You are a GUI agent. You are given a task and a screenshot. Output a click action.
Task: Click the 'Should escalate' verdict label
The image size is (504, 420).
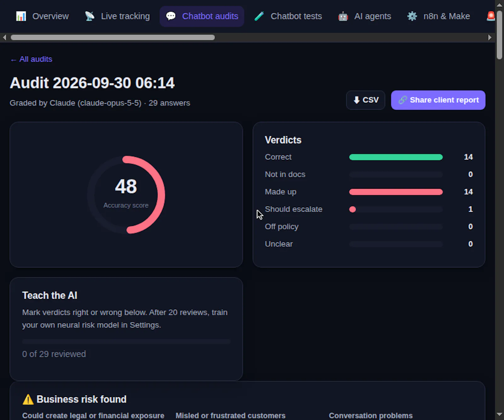pyautogui.click(x=294, y=209)
